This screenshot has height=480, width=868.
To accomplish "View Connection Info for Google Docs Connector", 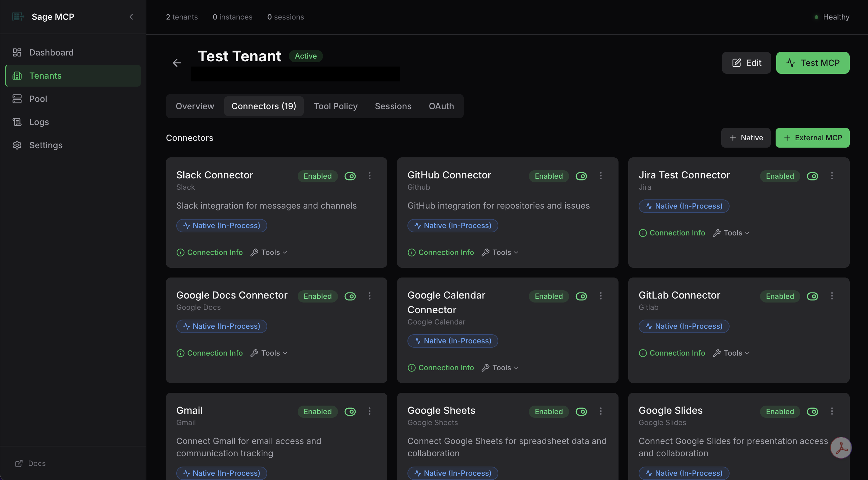I will [210, 353].
